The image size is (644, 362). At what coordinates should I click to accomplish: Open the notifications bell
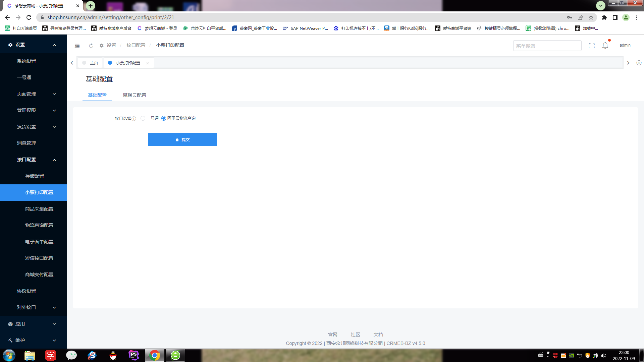coord(605,46)
